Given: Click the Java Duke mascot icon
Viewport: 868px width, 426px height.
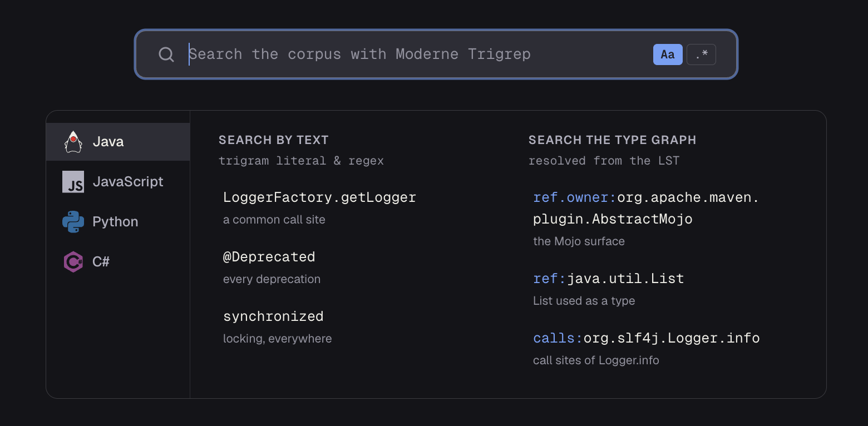Looking at the screenshot, I should click(73, 142).
